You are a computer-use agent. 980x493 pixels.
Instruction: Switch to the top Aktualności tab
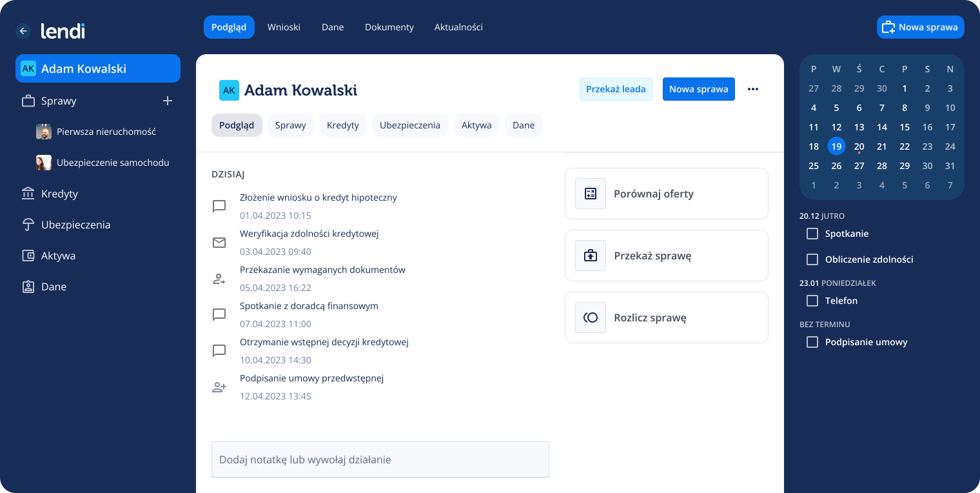click(x=458, y=27)
